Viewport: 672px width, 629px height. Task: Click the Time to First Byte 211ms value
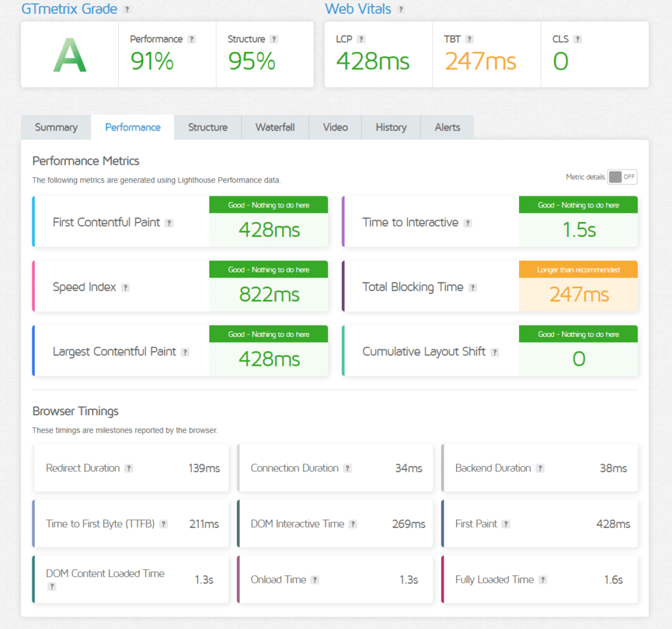pos(204,524)
